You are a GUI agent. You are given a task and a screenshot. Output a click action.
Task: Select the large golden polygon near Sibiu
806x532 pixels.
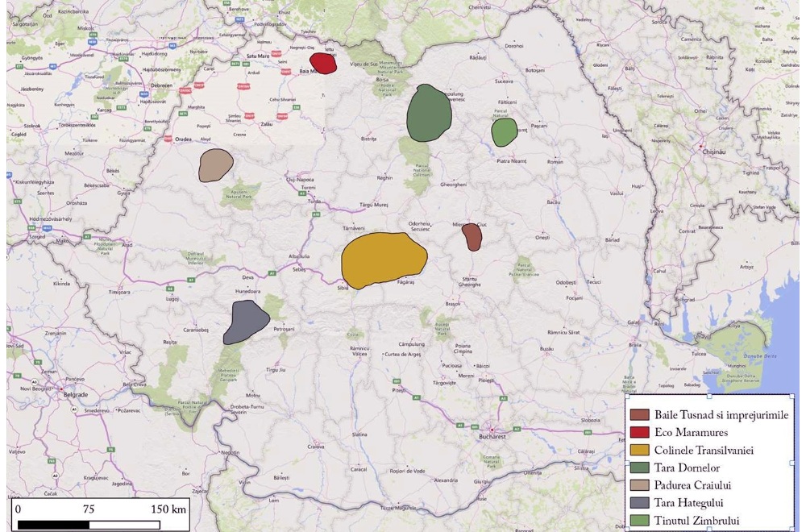pyautogui.click(x=383, y=260)
